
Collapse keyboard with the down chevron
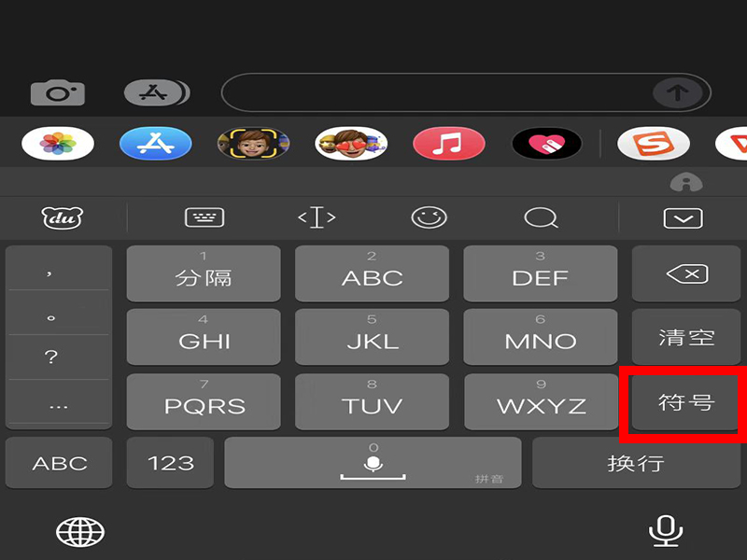(683, 218)
